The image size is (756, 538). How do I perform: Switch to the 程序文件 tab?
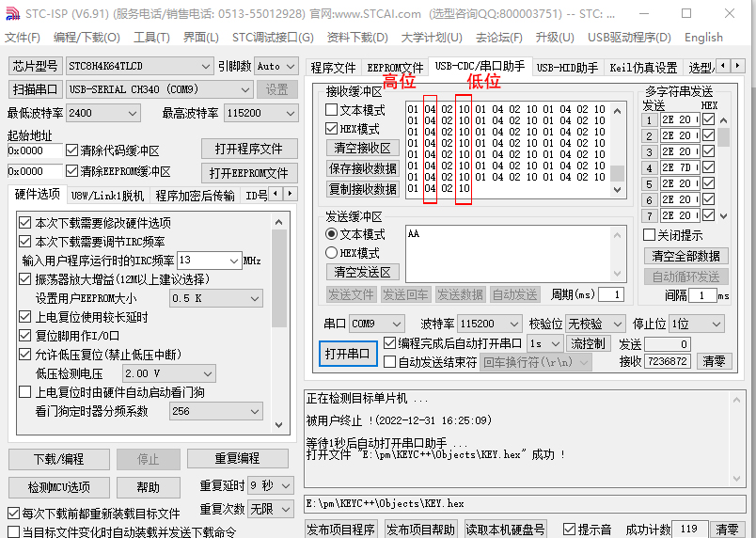click(333, 68)
